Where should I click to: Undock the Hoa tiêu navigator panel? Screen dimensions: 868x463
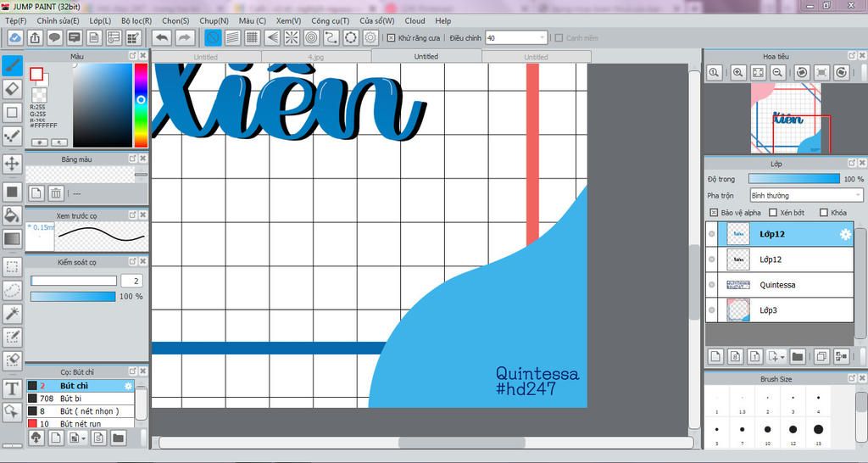tap(852, 56)
